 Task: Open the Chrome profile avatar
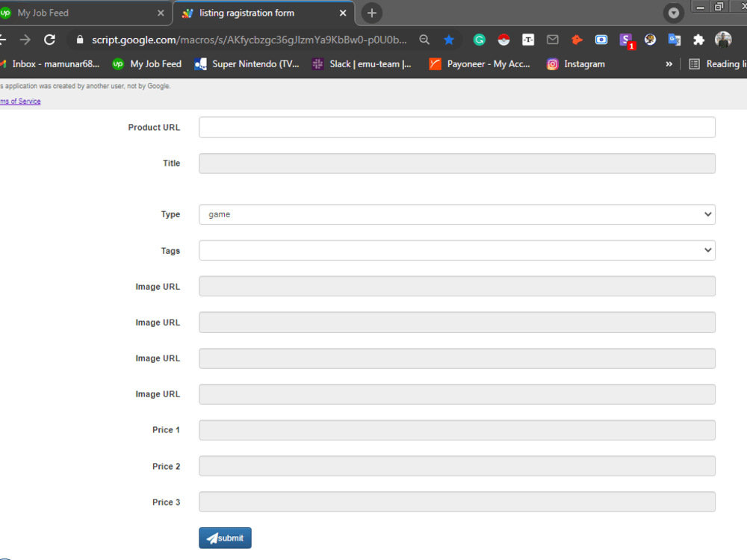click(723, 40)
